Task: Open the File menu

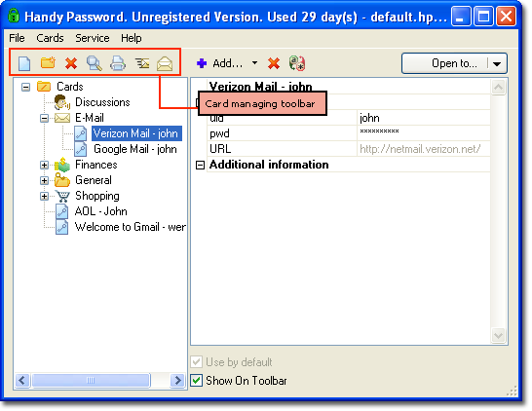Action: [x=17, y=38]
